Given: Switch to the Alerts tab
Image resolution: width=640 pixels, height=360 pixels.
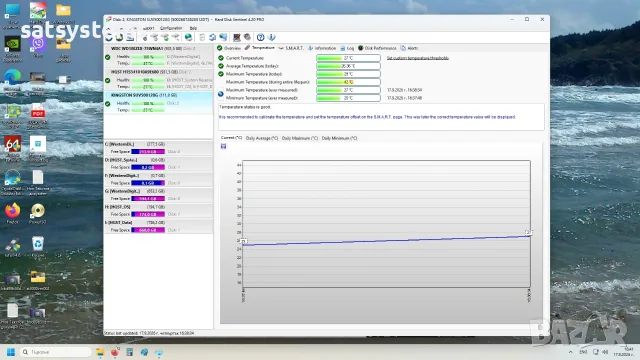Looking at the screenshot, I should (409, 48).
